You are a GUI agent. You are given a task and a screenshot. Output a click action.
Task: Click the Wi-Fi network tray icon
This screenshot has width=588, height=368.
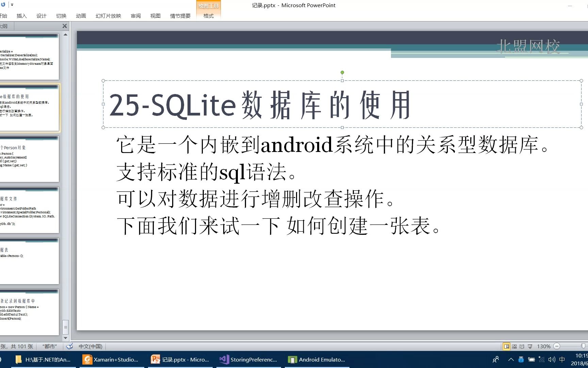[541, 359]
